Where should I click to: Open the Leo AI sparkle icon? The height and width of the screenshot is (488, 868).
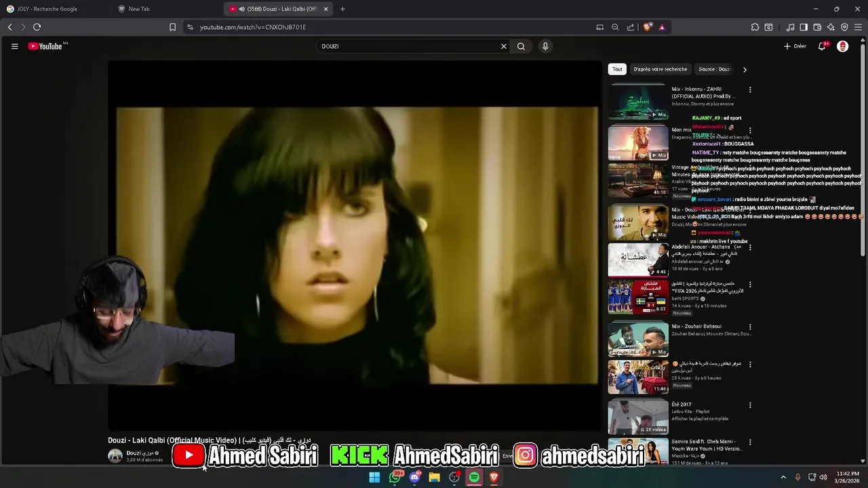(x=831, y=27)
